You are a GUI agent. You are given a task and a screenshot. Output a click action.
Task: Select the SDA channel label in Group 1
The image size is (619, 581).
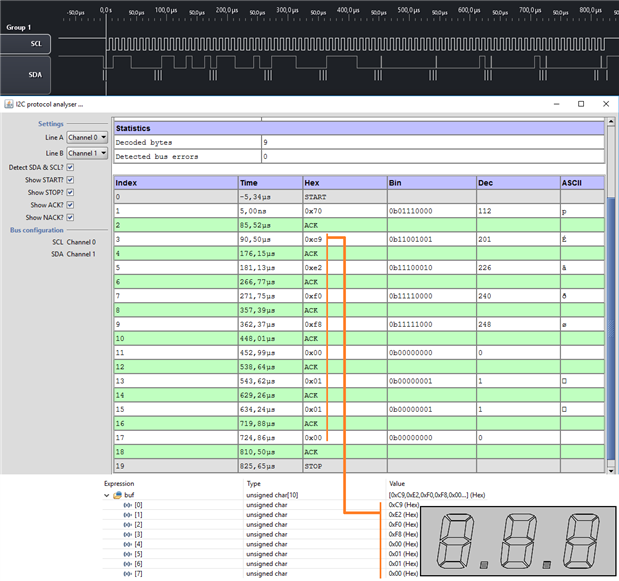tap(36, 75)
